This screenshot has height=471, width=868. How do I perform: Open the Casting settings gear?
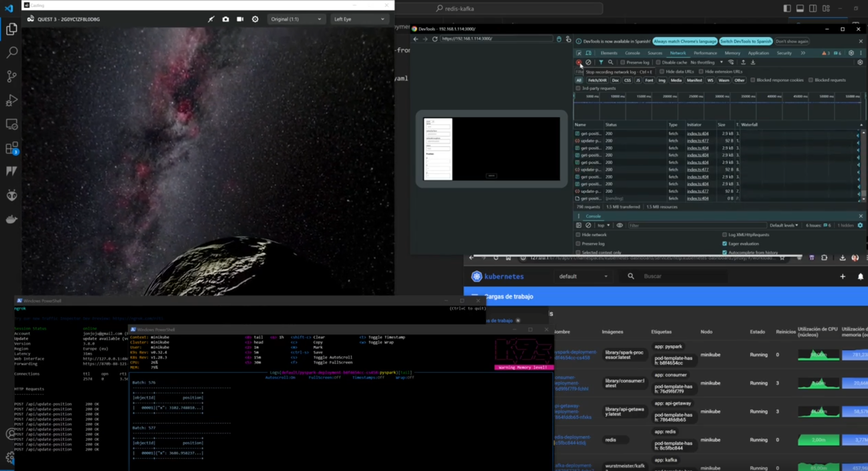[255, 19]
